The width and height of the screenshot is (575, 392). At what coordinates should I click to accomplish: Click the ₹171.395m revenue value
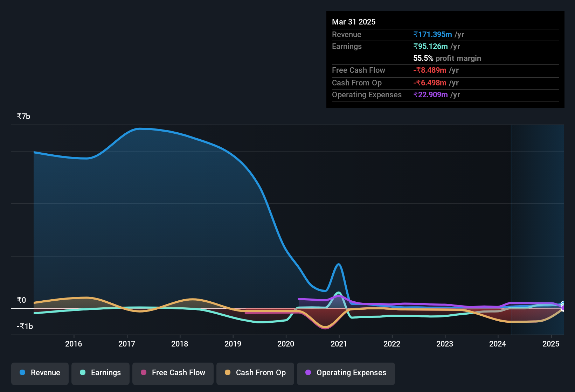pyautogui.click(x=432, y=34)
